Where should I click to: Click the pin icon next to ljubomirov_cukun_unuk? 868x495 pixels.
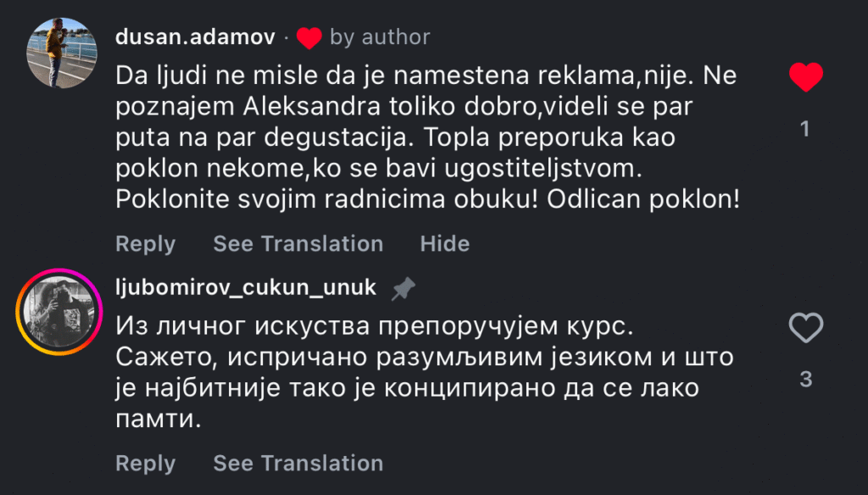[x=403, y=287]
